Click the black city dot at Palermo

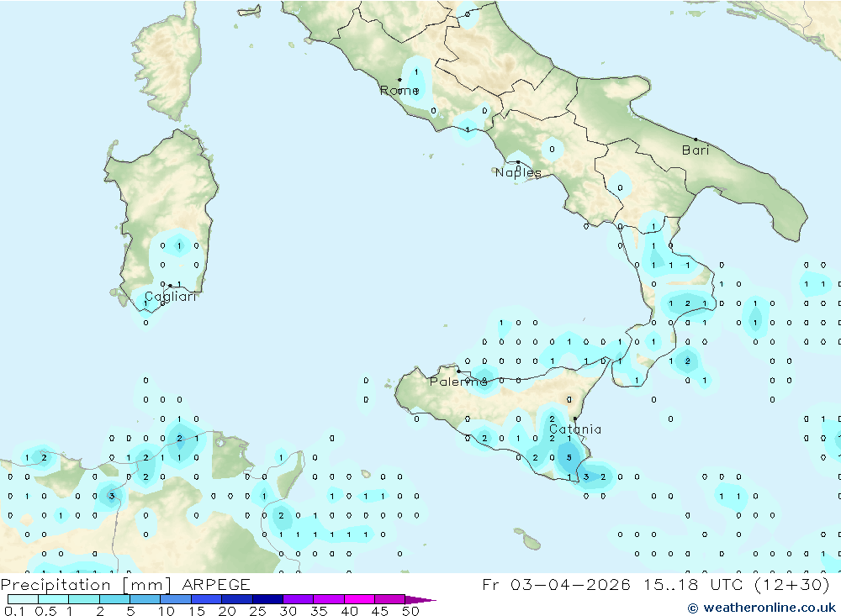pos(458,371)
